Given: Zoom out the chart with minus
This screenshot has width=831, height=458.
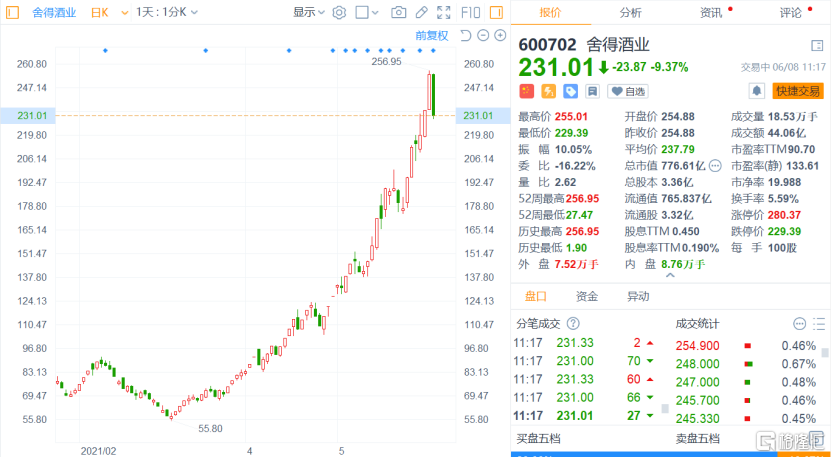Looking at the screenshot, I should point(483,36).
